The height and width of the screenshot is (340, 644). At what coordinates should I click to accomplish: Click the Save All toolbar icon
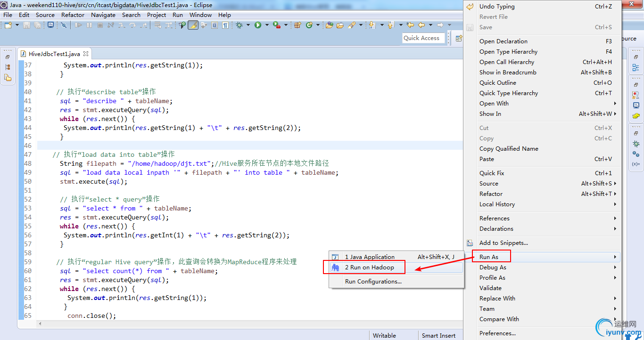tap(37, 25)
